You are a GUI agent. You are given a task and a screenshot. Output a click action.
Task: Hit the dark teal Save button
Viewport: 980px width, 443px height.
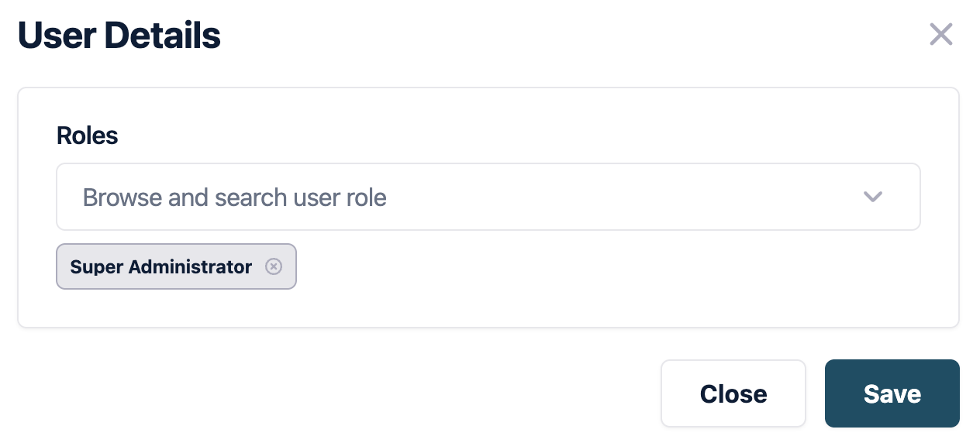tap(892, 393)
